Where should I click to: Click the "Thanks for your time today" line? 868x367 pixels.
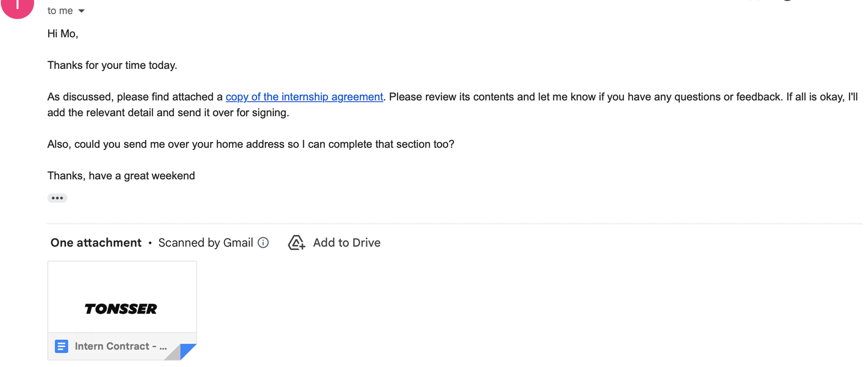pos(112,66)
